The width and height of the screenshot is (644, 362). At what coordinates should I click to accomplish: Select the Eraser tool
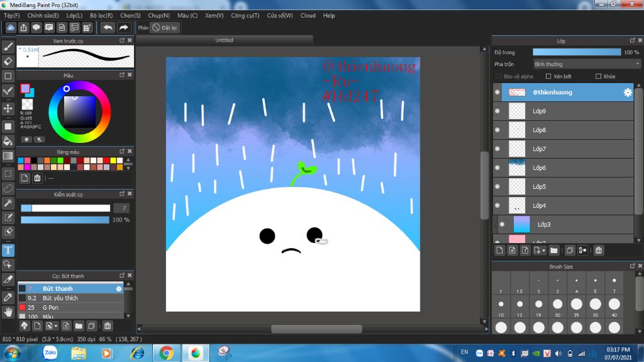(x=8, y=61)
